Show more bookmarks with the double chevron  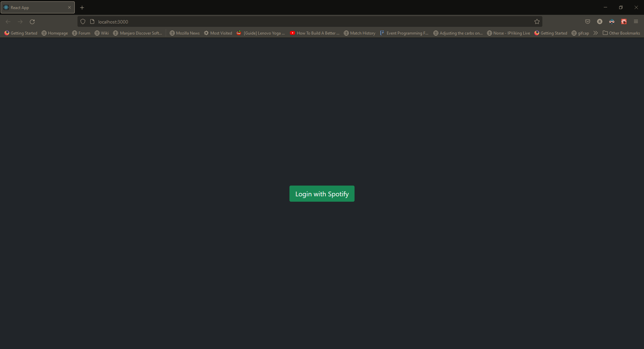[x=595, y=33]
